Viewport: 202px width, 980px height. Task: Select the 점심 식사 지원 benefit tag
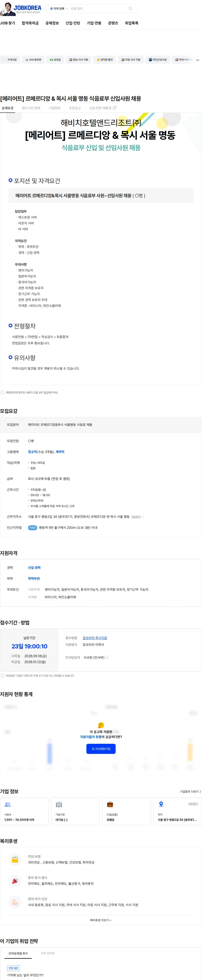(x=78, y=60)
